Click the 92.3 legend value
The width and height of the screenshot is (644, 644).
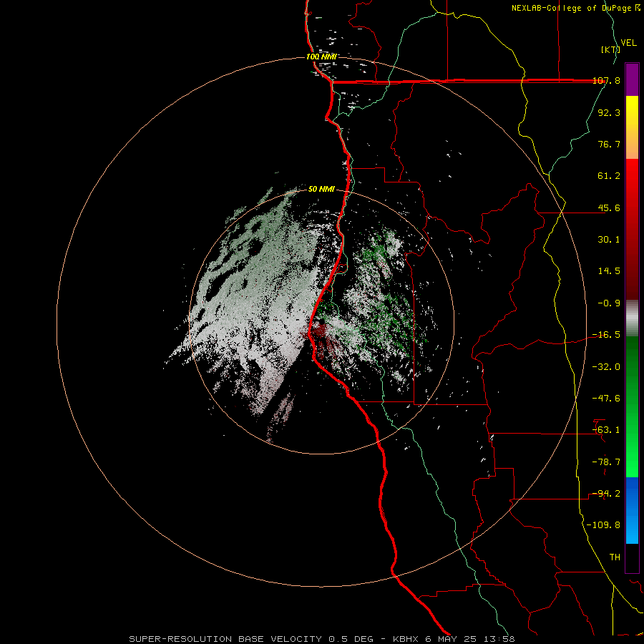coord(609,112)
